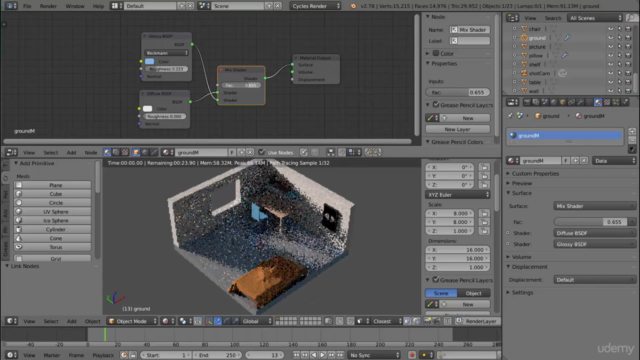Open the Global transform orientation dropdown
Viewport: 640px width, 360px height.
256,321
